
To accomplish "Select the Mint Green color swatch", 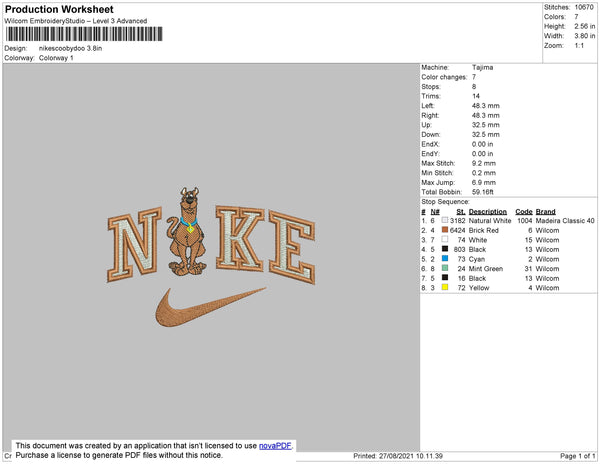I will pos(445,268).
